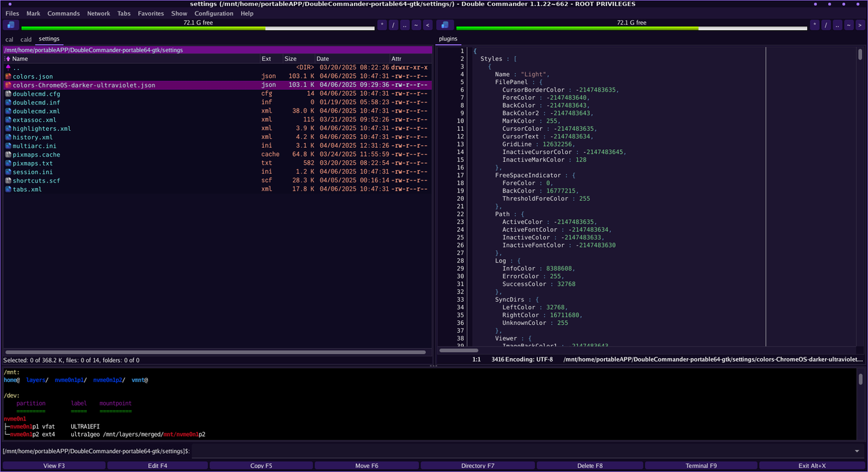This screenshot has height=472, width=868.
Task: Open the Show menu
Action: click(x=179, y=14)
